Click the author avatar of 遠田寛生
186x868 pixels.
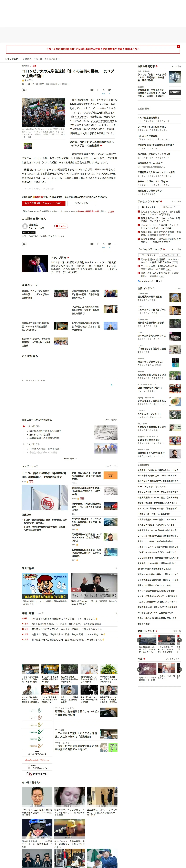[25, 226]
